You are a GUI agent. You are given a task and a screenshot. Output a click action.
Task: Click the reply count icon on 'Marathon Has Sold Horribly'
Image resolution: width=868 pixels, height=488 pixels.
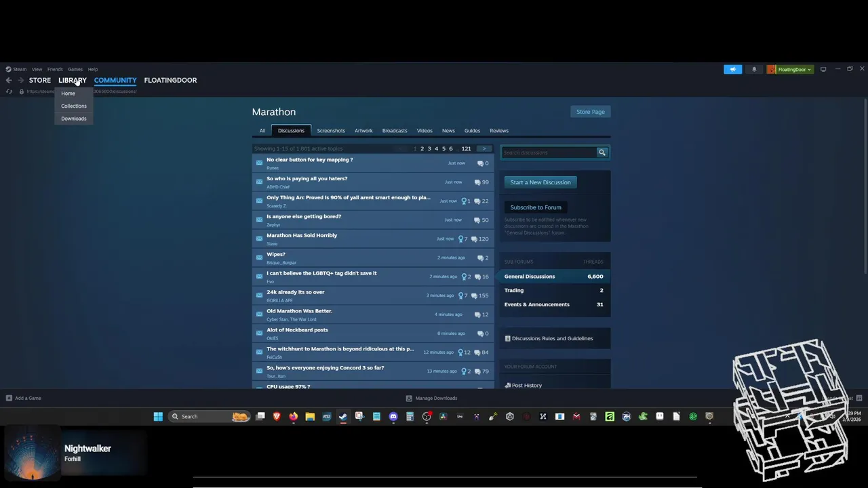[x=475, y=239]
